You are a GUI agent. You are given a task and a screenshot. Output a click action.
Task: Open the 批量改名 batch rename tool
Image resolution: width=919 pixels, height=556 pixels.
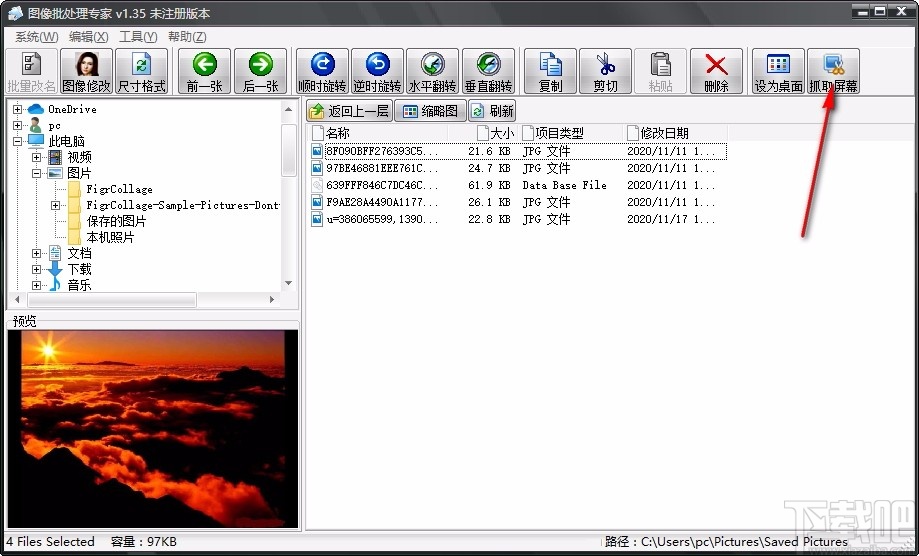tap(31, 71)
